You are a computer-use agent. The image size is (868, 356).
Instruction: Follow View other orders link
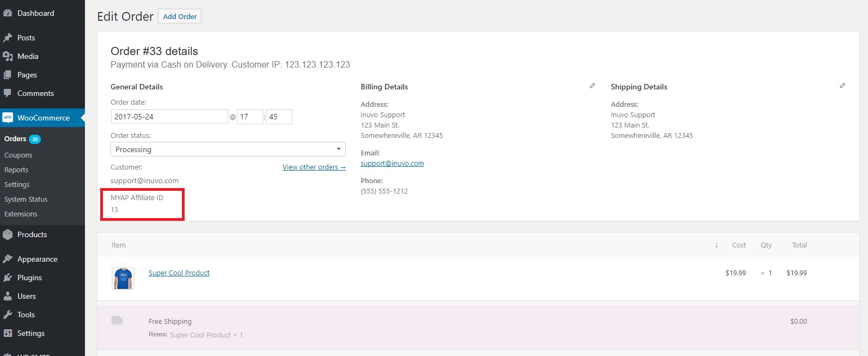314,167
